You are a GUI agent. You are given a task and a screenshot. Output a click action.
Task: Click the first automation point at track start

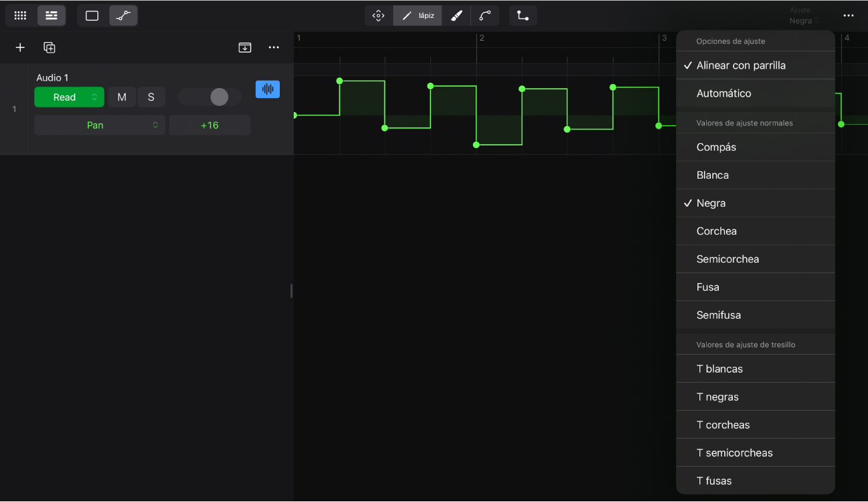coord(294,115)
